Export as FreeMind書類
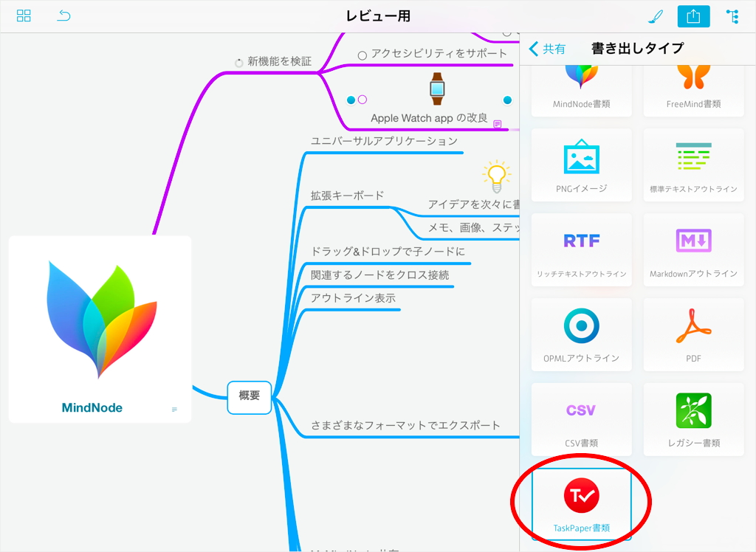 693,91
